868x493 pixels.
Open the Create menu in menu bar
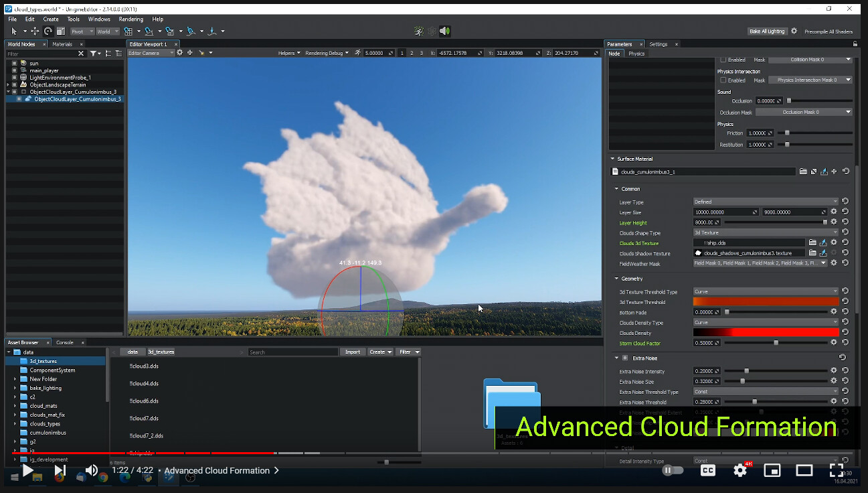pyautogui.click(x=51, y=19)
